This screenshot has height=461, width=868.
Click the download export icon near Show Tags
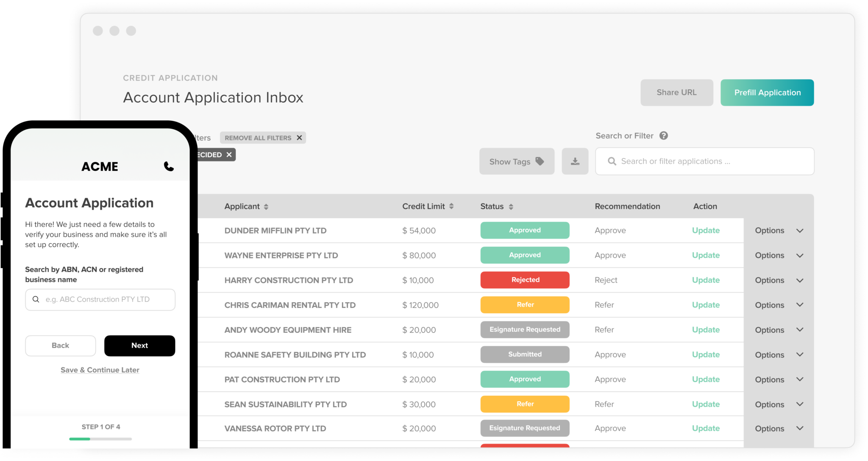click(575, 161)
